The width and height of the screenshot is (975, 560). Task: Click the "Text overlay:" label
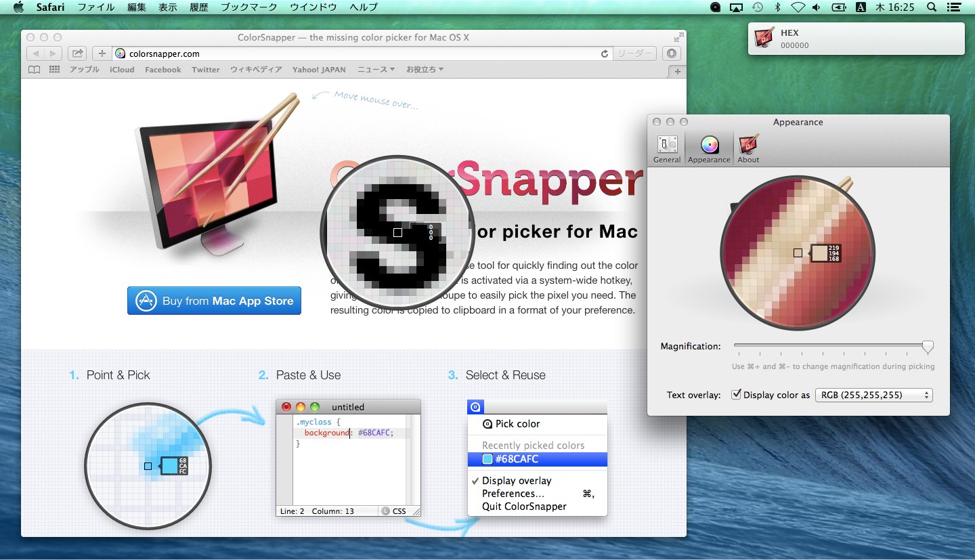[693, 395]
